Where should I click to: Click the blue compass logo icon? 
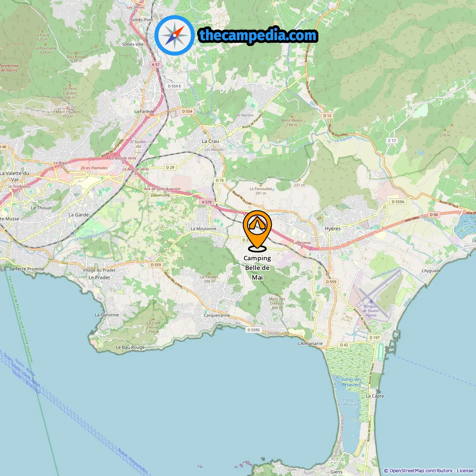[174, 35]
